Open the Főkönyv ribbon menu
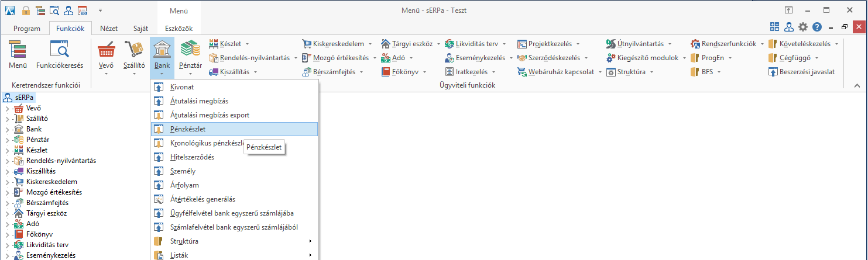The width and height of the screenshot is (868, 260). click(x=403, y=72)
